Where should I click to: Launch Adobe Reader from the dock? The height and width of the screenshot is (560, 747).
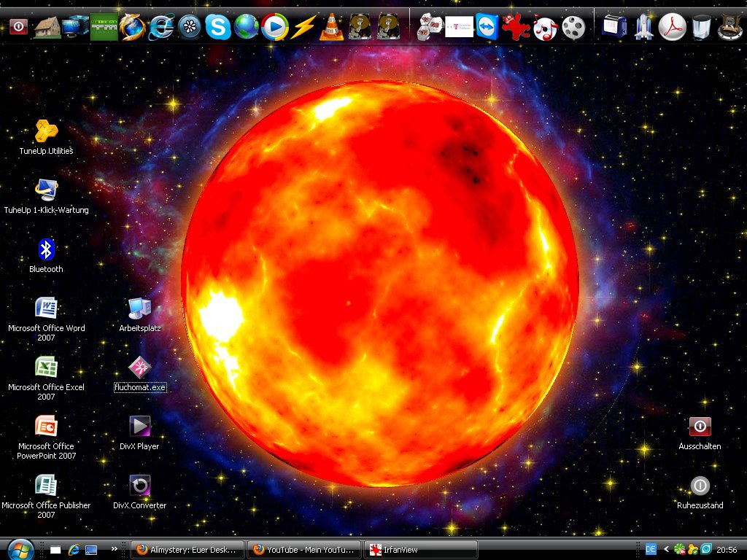[x=672, y=27]
